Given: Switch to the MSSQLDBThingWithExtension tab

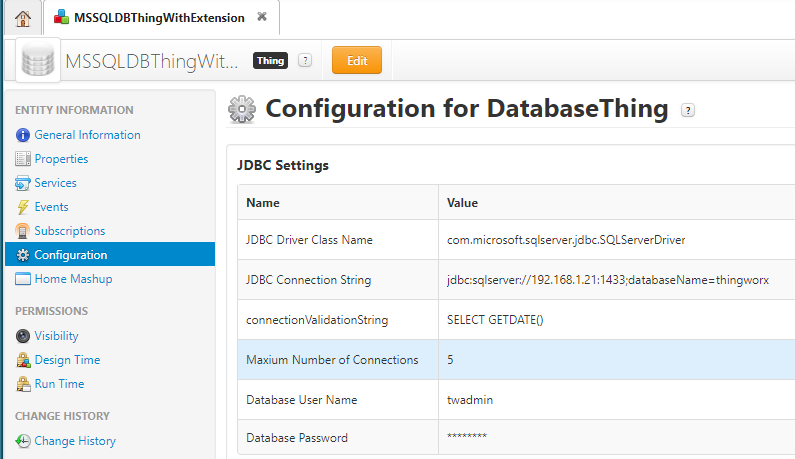Looking at the screenshot, I should 159,18.
